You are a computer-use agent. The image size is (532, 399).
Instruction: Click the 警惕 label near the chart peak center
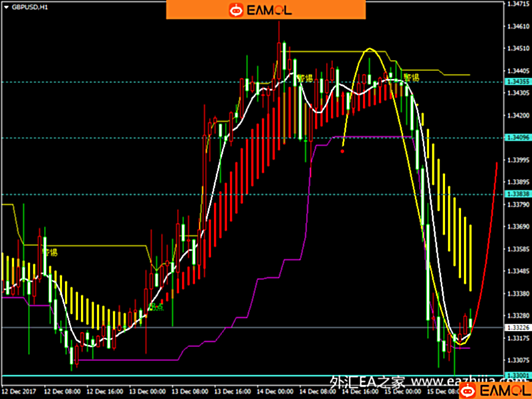tap(305, 78)
